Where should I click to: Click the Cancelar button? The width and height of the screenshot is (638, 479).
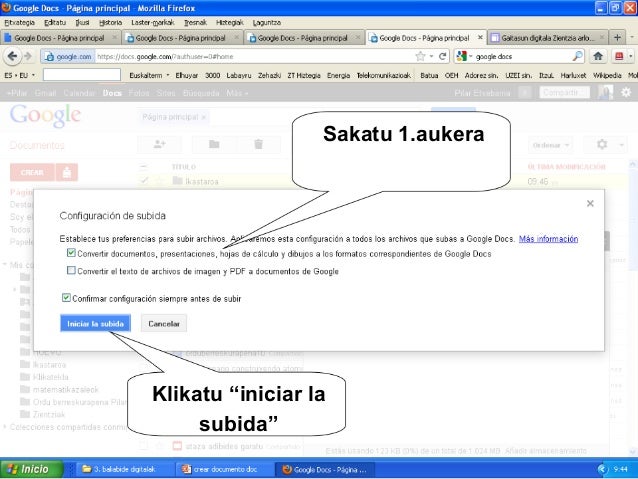pos(164,324)
